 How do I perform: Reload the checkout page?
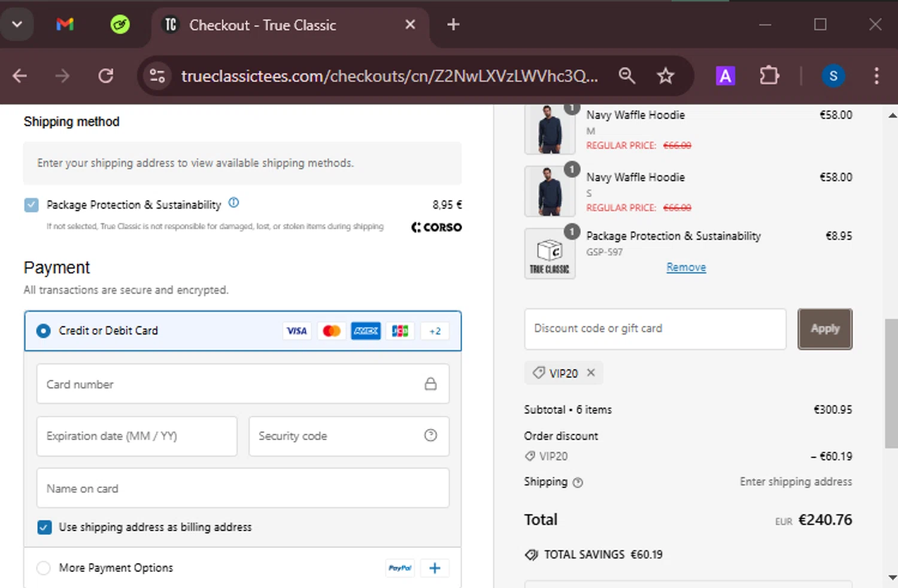click(x=106, y=76)
